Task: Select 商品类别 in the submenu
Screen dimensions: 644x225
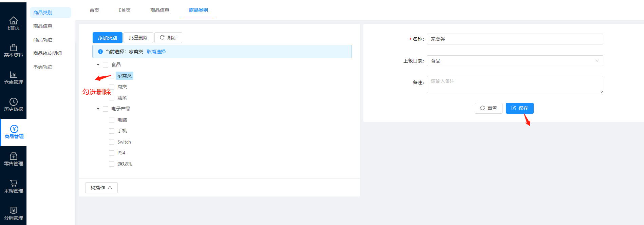Action: (51, 13)
